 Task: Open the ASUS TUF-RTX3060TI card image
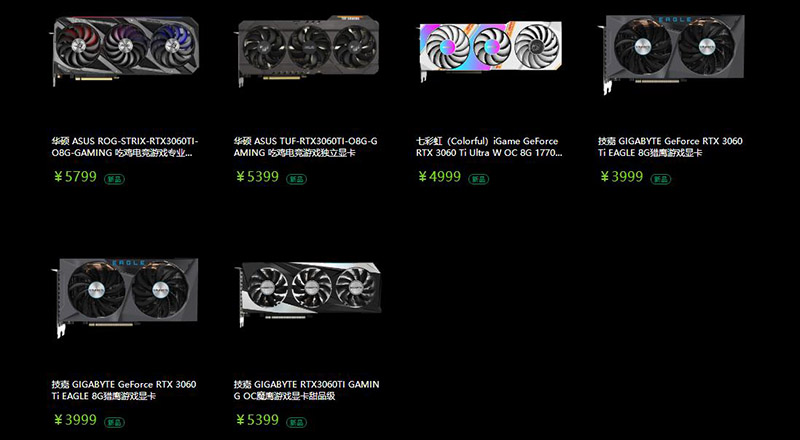point(307,51)
